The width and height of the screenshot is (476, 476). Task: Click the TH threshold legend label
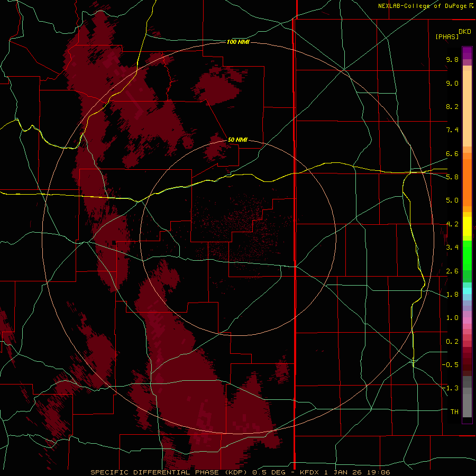[x=454, y=412]
